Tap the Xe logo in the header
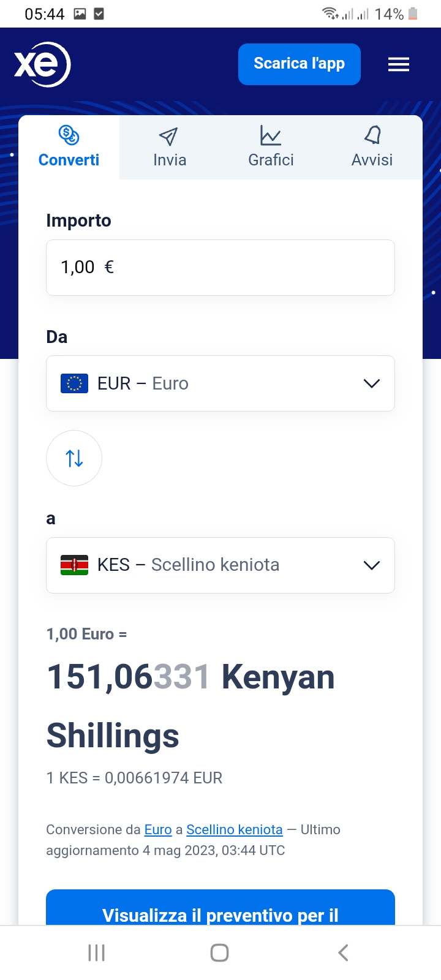Screen dimensions: 441x980 pyautogui.click(x=42, y=64)
